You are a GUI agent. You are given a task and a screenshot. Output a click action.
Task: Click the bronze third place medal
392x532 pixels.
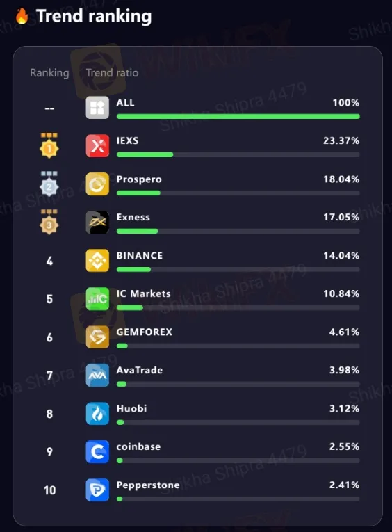click(49, 223)
